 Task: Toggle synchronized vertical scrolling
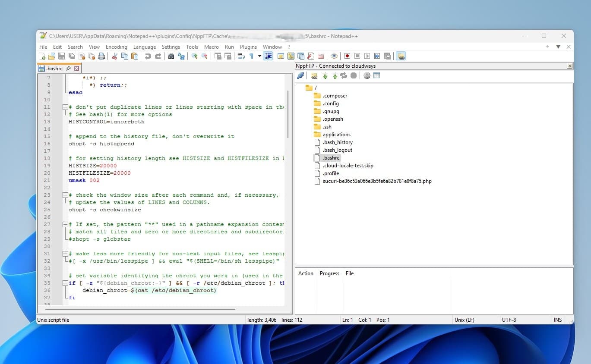[x=218, y=56]
